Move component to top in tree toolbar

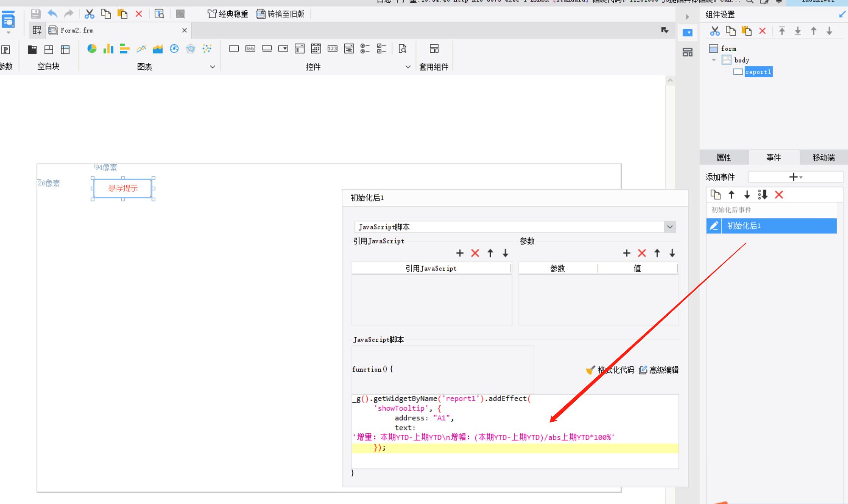pos(782,31)
